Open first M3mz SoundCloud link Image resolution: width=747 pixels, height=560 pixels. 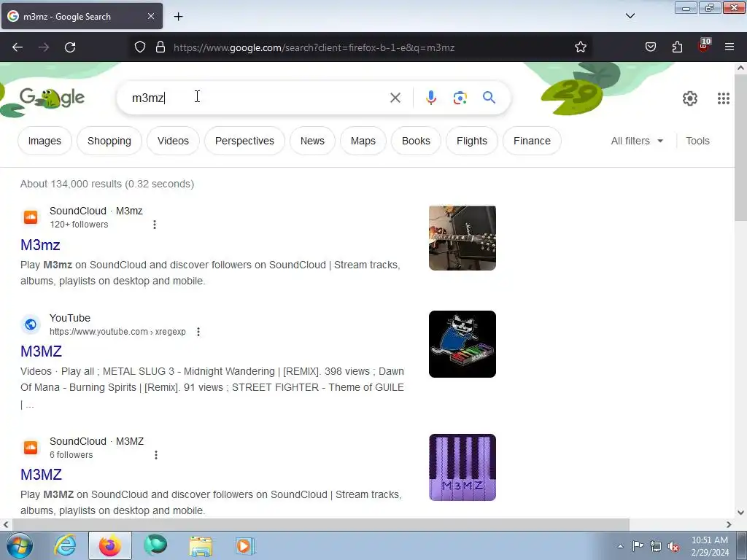[x=41, y=245]
